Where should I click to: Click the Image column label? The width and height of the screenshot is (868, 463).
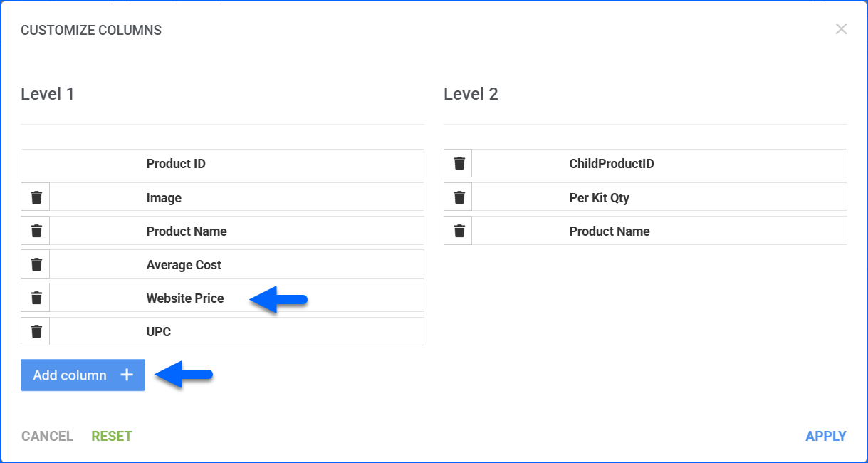(x=164, y=197)
